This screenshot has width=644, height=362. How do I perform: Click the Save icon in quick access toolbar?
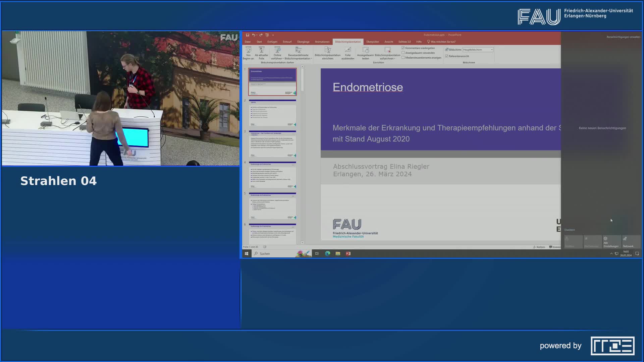tap(248, 35)
